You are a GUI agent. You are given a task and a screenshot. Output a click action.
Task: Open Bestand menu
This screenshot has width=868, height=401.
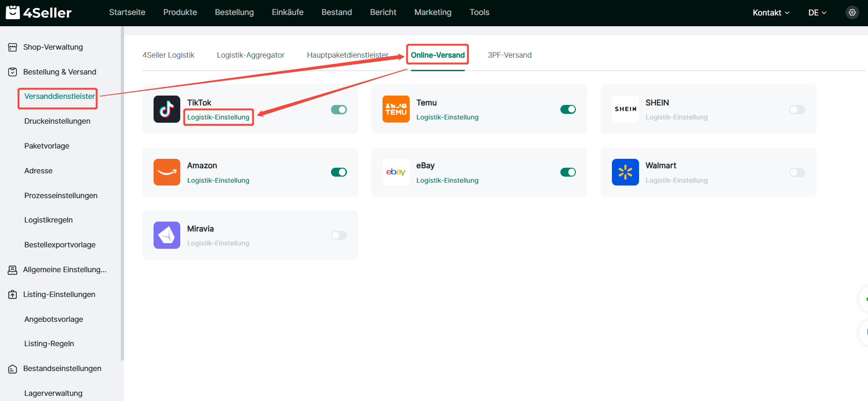click(337, 12)
